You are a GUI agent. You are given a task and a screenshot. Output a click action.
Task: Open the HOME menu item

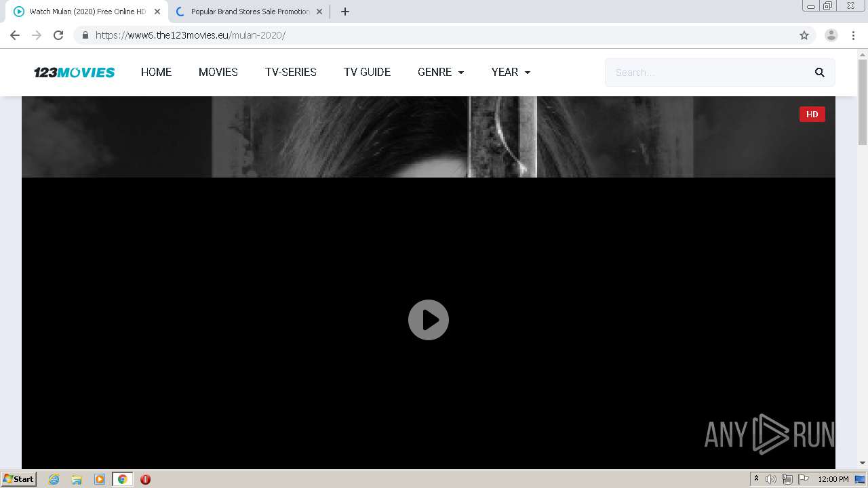pos(156,72)
